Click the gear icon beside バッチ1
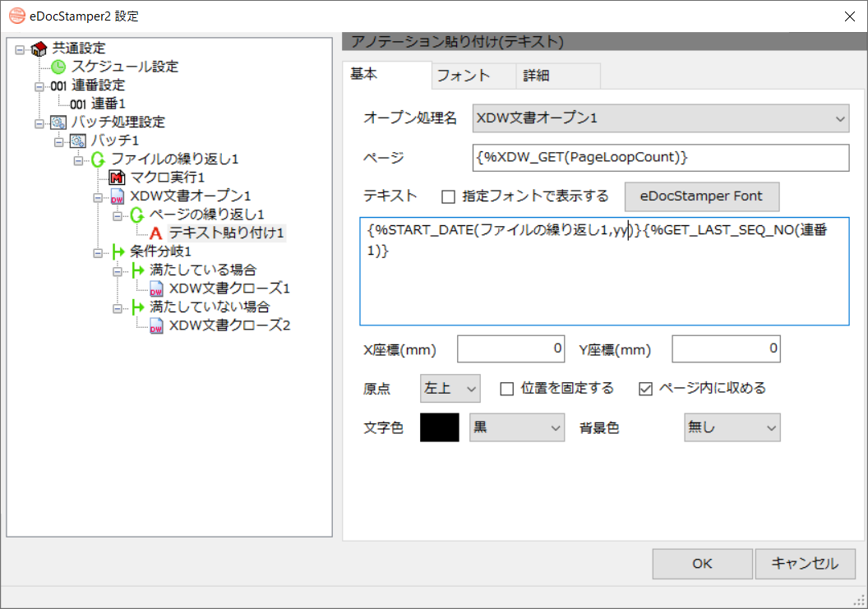 (x=77, y=141)
